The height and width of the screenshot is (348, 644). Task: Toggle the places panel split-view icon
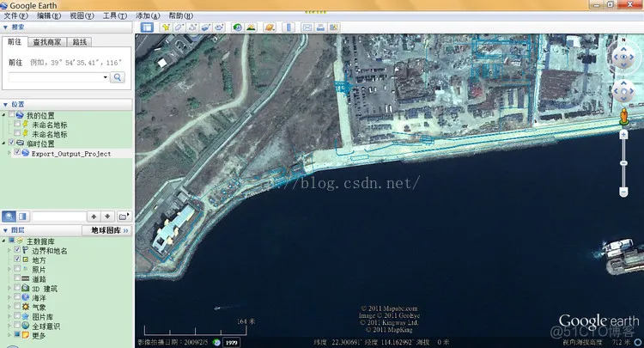[x=22, y=217]
